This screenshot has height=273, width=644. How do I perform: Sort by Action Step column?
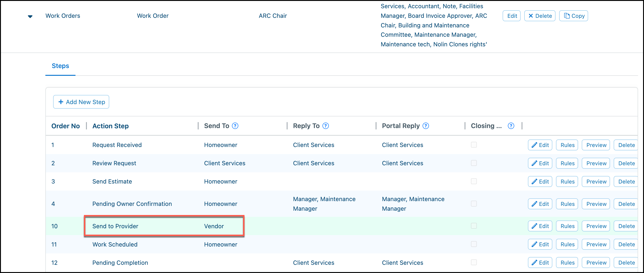pos(111,126)
